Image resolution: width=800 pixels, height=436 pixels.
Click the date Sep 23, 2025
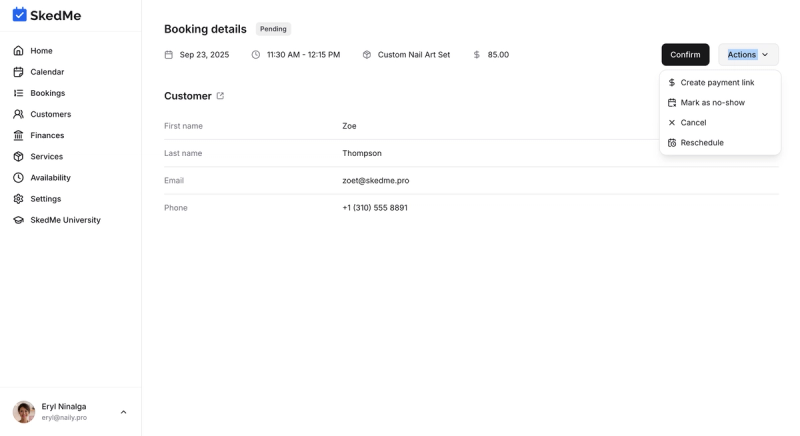(x=204, y=55)
